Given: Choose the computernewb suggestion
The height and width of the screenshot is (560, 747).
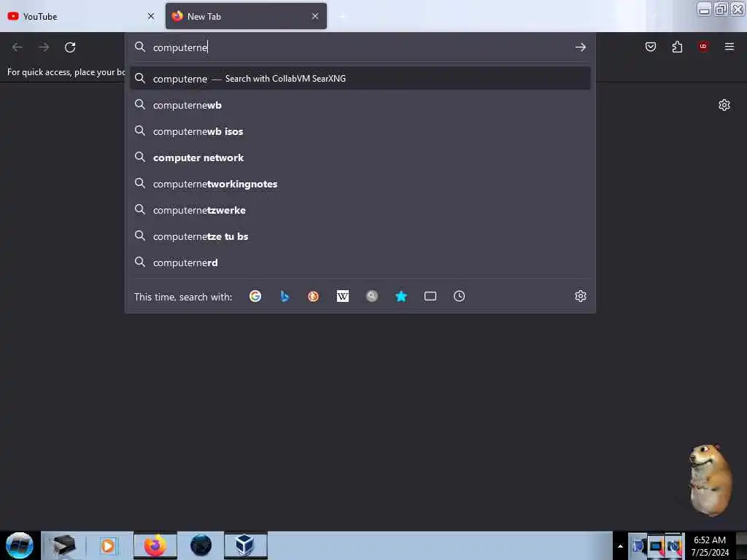Looking at the screenshot, I should pyautogui.click(x=360, y=105).
